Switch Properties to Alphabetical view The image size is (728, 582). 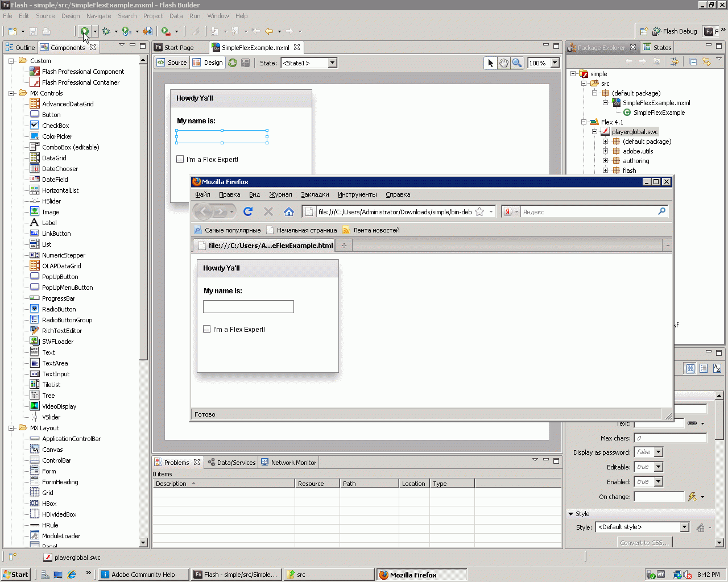(717, 369)
